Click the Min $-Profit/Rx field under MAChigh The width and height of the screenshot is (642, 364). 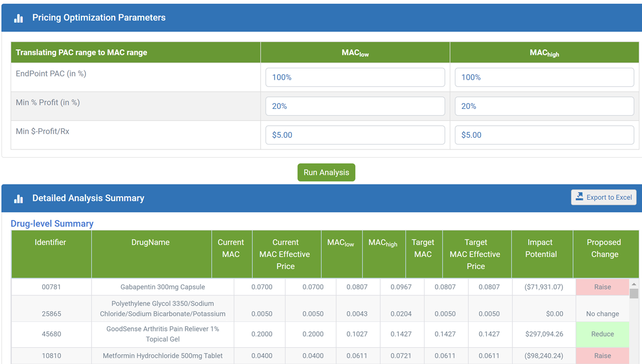(x=544, y=135)
